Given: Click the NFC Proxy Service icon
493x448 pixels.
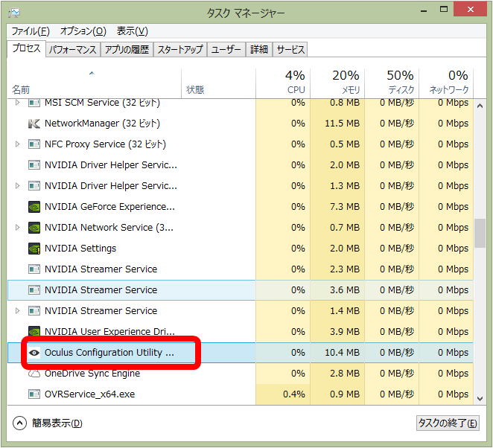Looking at the screenshot, I should click(x=34, y=144).
